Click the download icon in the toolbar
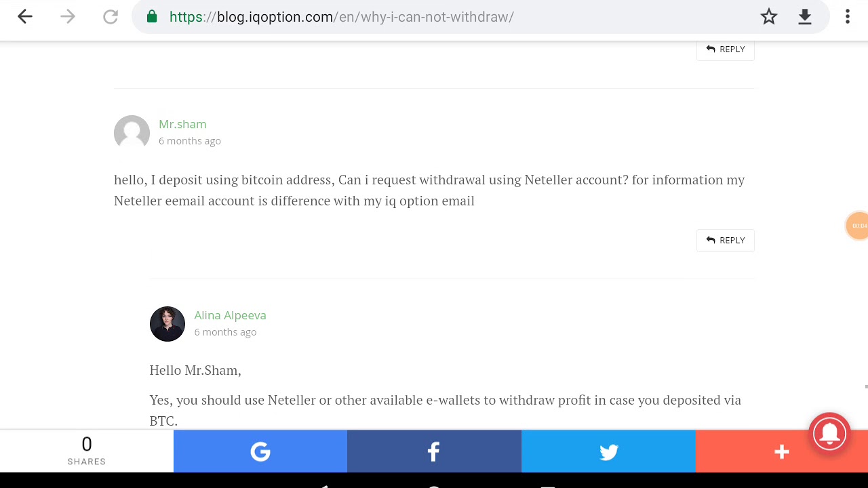The height and width of the screenshot is (488, 868). (805, 17)
